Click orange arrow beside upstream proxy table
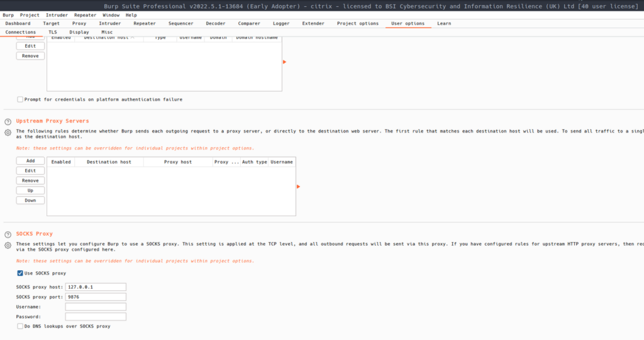 tap(298, 187)
